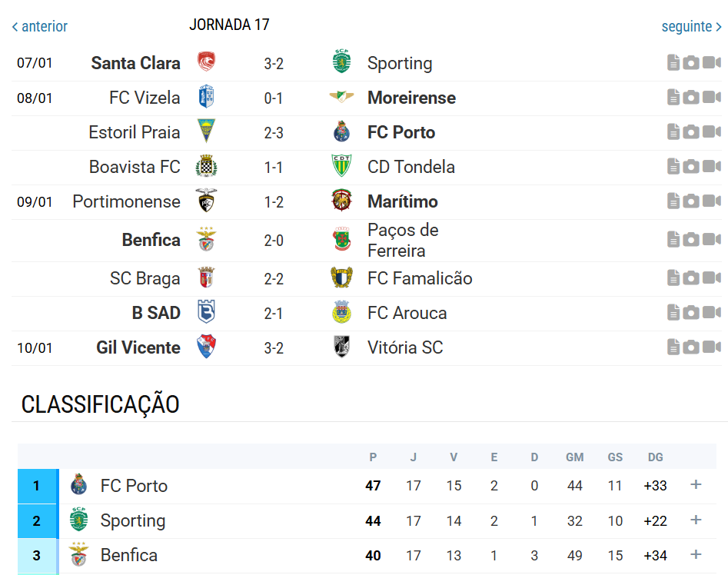Open photo gallery for FC Vizela vs Moreirense
The width and height of the screenshot is (728, 575).
tap(691, 98)
